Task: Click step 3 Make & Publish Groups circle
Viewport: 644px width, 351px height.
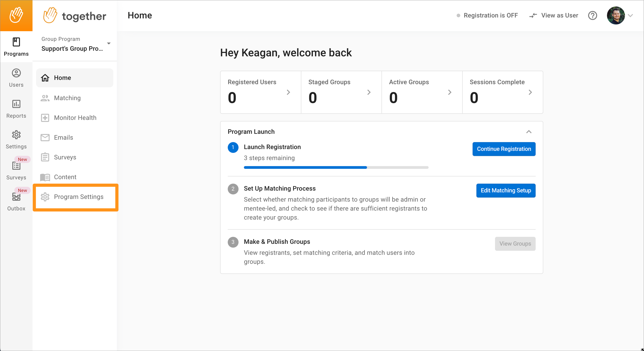Action: [x=233, y=242]
